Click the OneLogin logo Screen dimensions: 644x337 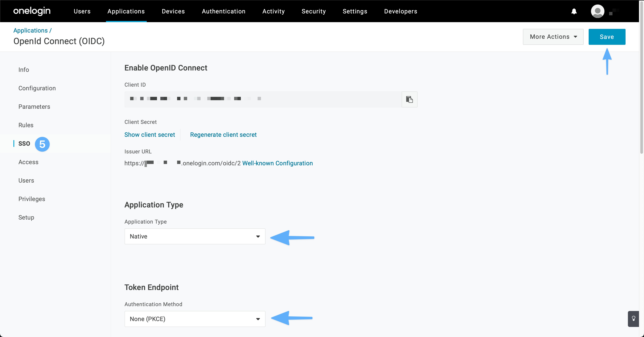click(32, 11)
